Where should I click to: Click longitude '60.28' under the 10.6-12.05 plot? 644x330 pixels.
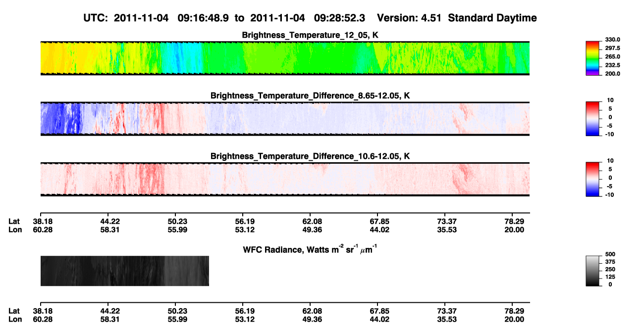point(43,230)
